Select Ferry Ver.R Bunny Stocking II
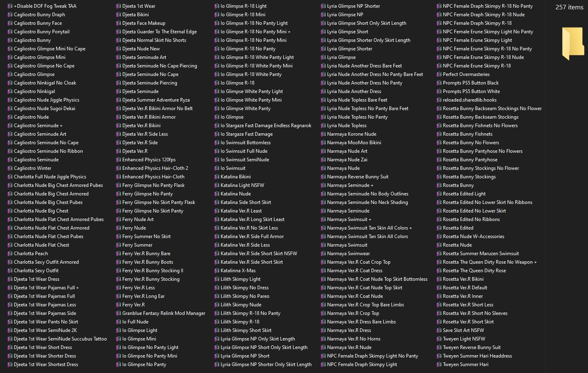The height and width of the screenshot is (373, 588). (153, 271)
